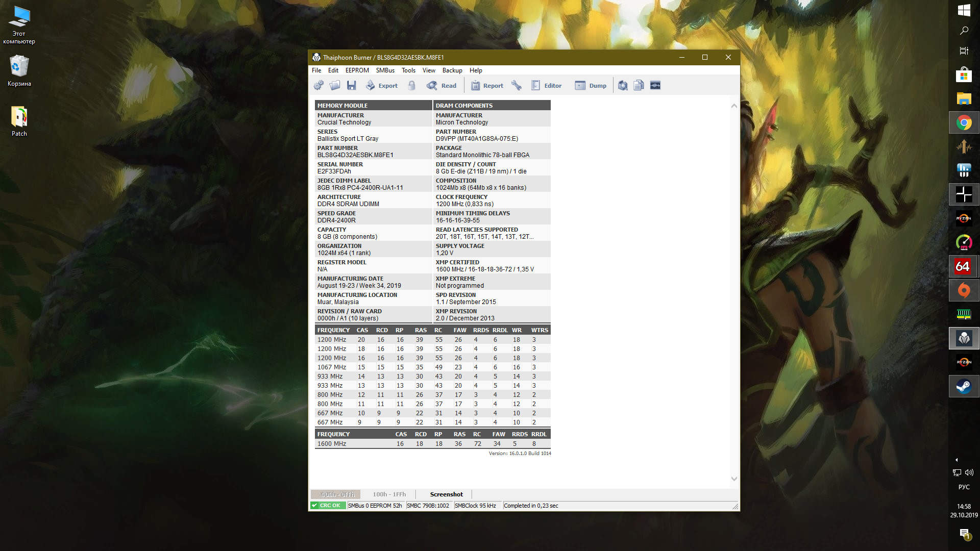Viewport: 980px width, 551px height.
Task: Open the File menu
Action: click(x=316, y=70)
